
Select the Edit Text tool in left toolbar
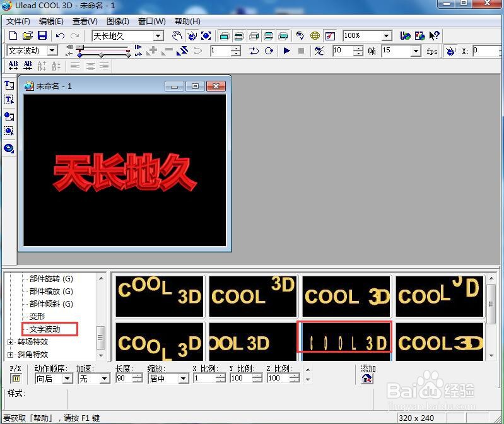pos(9,100)
